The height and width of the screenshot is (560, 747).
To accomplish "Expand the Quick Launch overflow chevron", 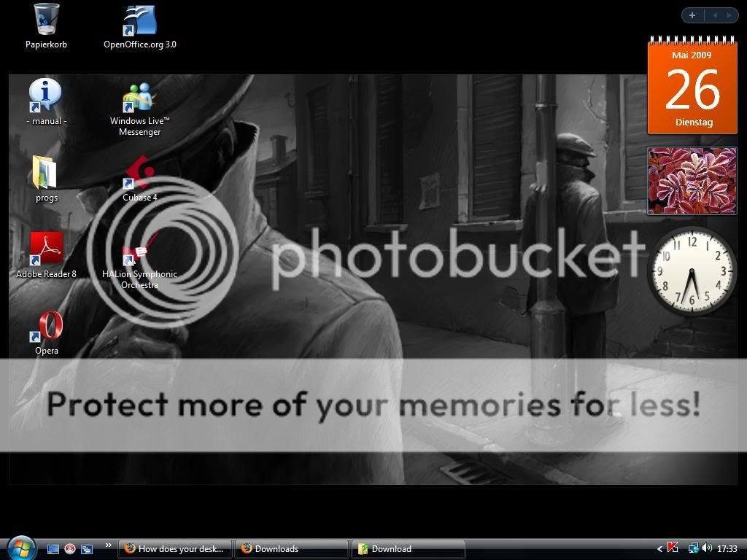I will (109, 545).
